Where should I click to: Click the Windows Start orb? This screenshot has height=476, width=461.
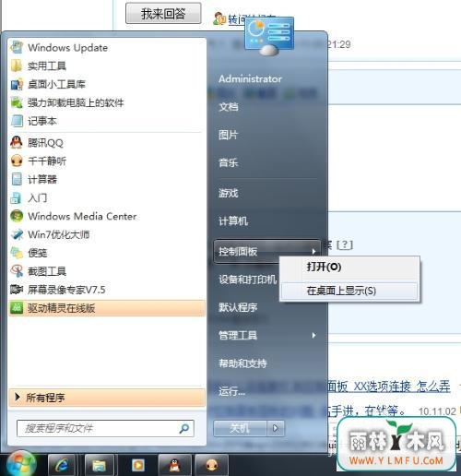click(x=21, y=465)
